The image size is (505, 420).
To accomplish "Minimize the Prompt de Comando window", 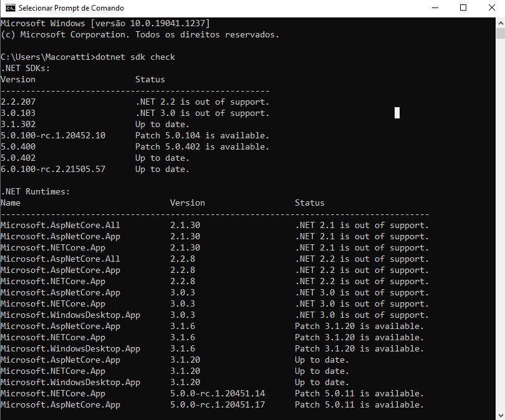I will click(x=435, y=7).
